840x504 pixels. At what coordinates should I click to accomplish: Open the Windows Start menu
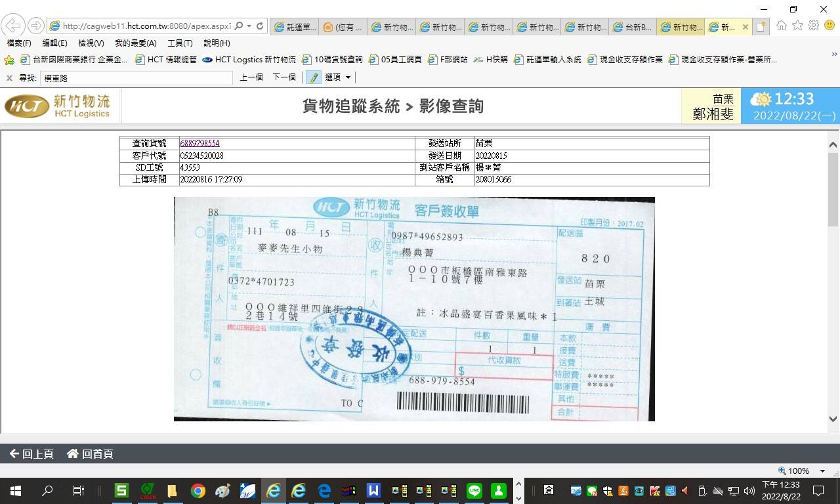coord(15,490)
